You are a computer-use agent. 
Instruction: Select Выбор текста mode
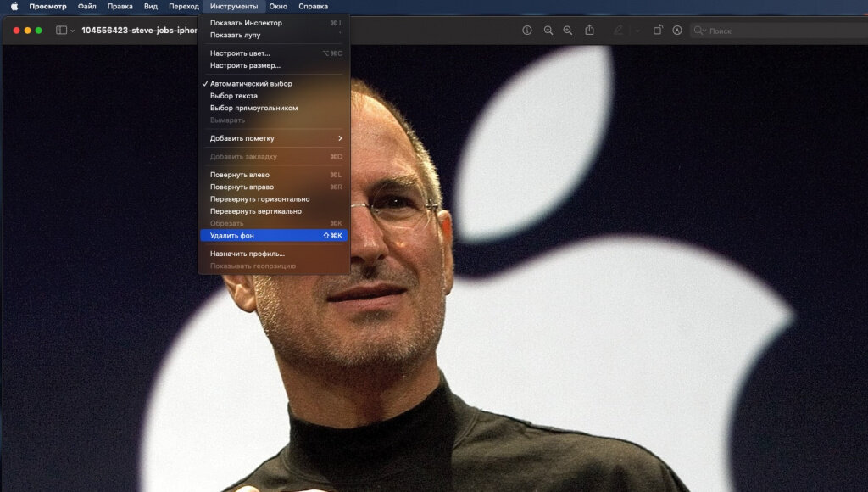pos(274,96)
